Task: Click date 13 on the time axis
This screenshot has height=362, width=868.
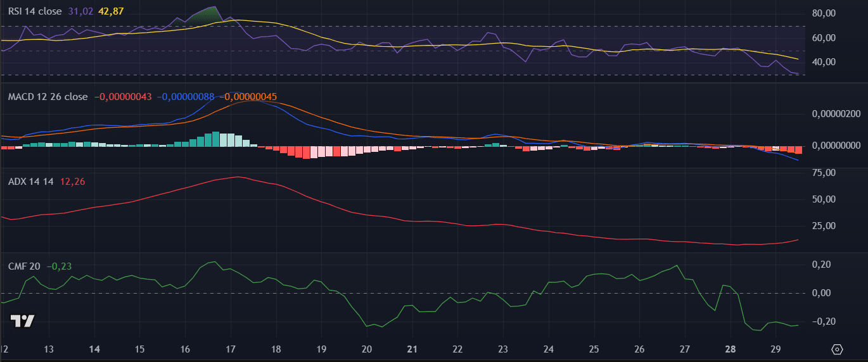Action: tap(49, 349)
